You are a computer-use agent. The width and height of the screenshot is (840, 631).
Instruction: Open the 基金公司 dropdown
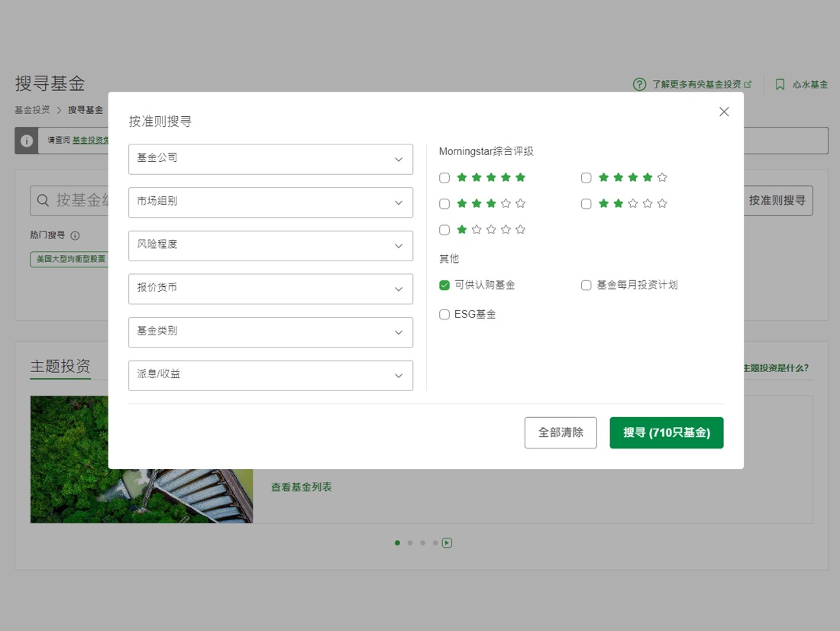270,159
